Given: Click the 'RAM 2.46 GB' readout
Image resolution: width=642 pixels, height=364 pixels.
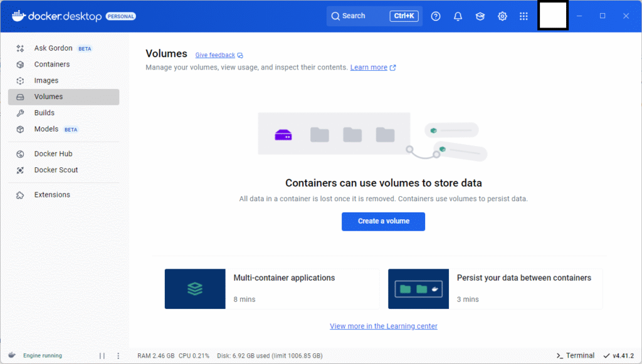Looking at the screenshot, I should (156, 356).
